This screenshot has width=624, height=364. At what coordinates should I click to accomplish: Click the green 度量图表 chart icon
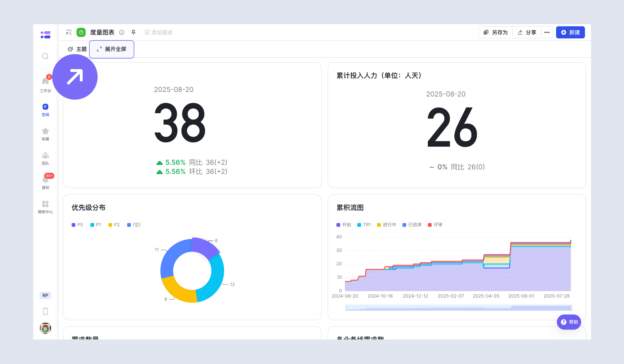[81, 32]
